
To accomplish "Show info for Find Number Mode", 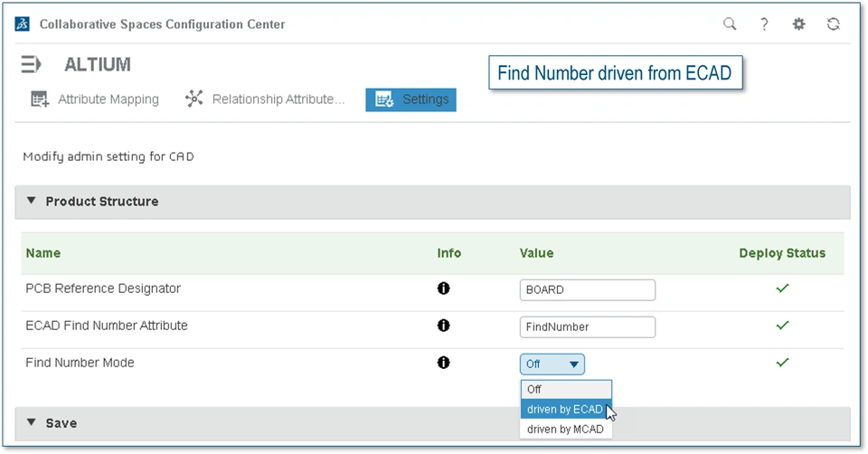I will tap(443, 363).
